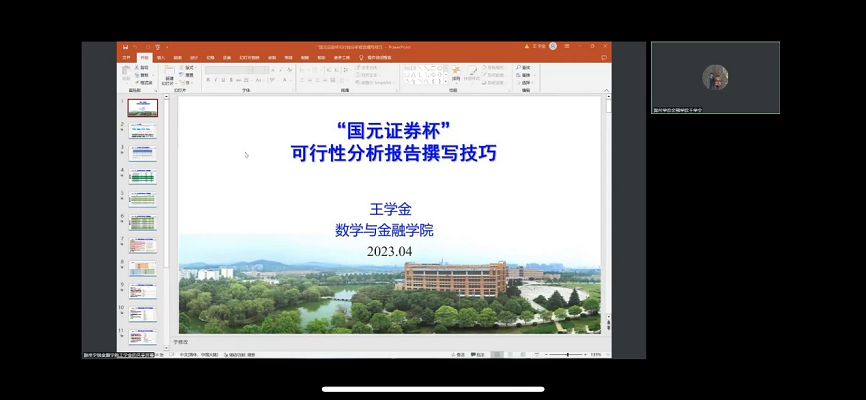Click the New Slide icon
This screenshot has width=866, height=400.
[169, 73]
